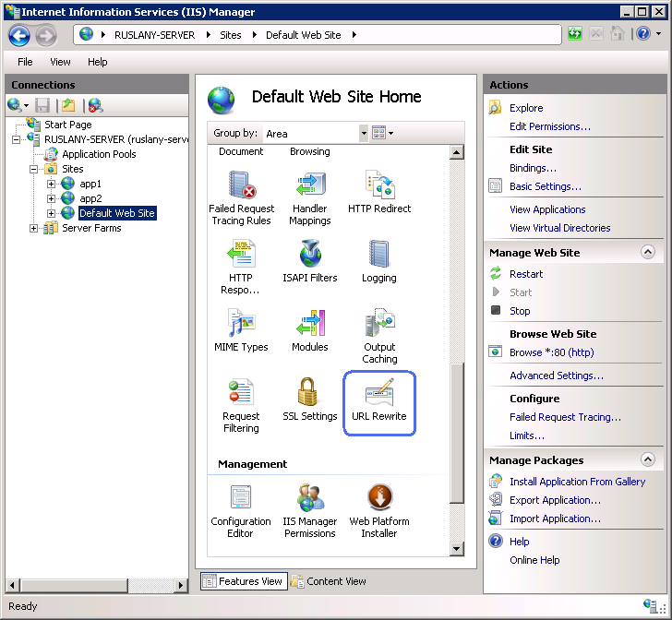Open the Web Platform Installer icon

coord(378,510)
